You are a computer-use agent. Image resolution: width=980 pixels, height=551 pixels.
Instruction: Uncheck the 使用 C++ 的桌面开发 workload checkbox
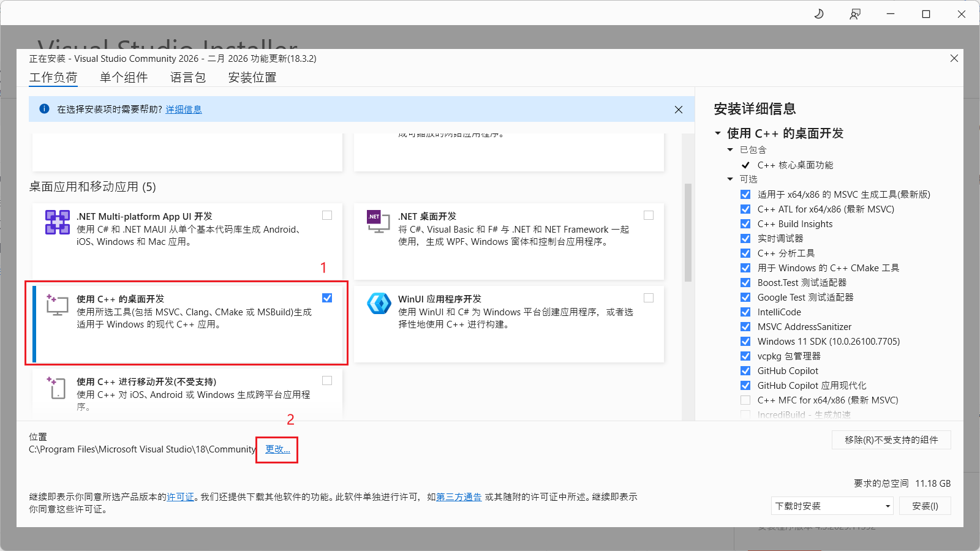(327, 298)
